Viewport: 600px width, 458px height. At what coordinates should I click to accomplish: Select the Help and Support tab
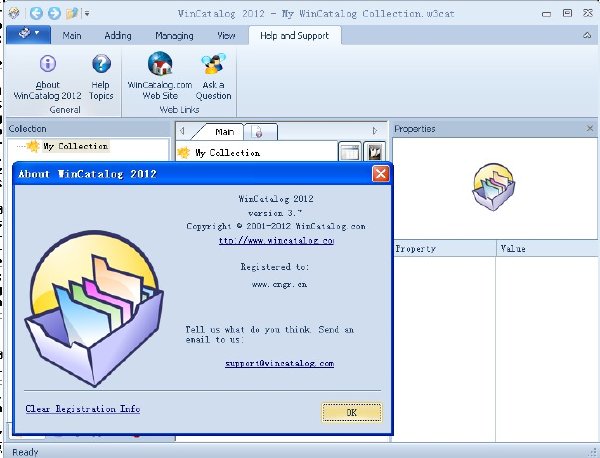tap(294, 36)
